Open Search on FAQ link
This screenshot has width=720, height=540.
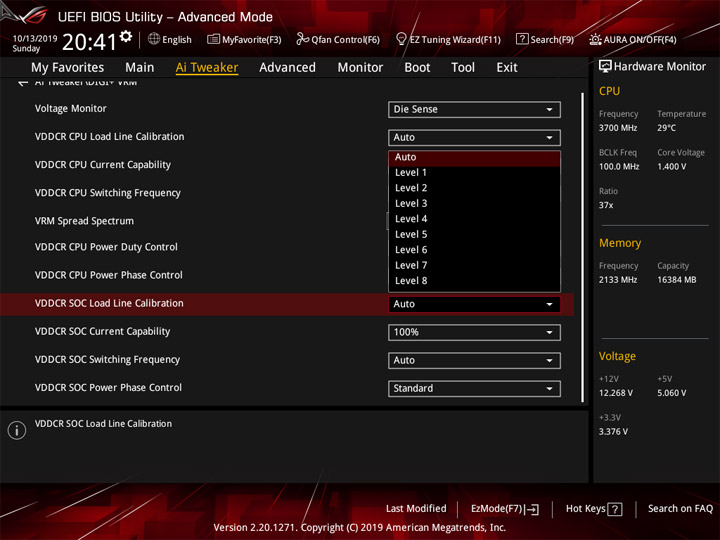click(680, 509)
